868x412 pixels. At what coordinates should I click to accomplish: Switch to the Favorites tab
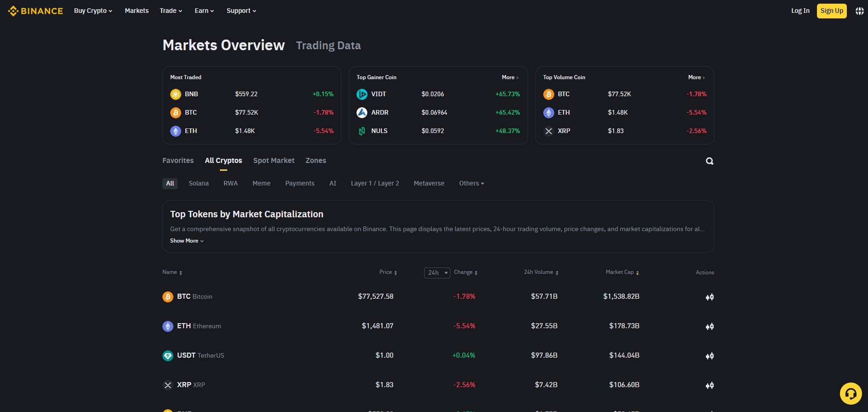[x=178, y=161]
